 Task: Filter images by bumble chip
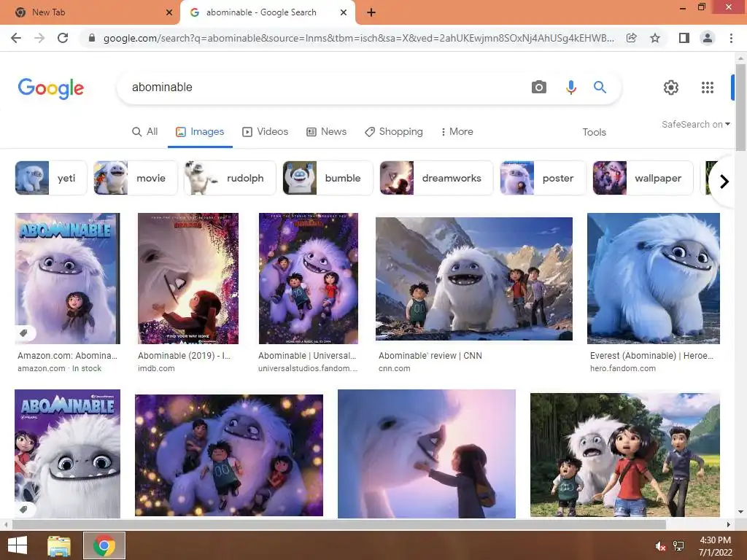coord(328,178)
